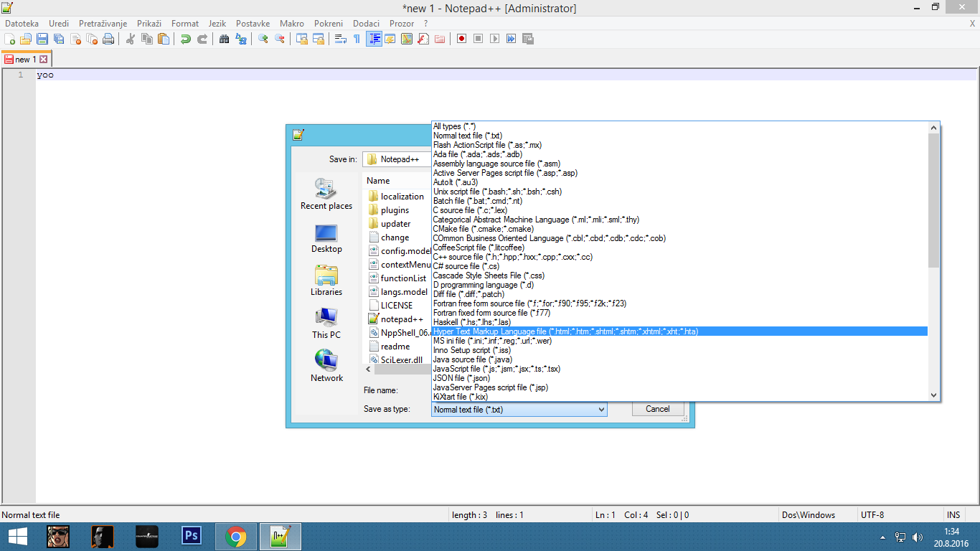Screen dimensions: 980x551
Task: Click the Paste clipboard icon
Action: 164,39
